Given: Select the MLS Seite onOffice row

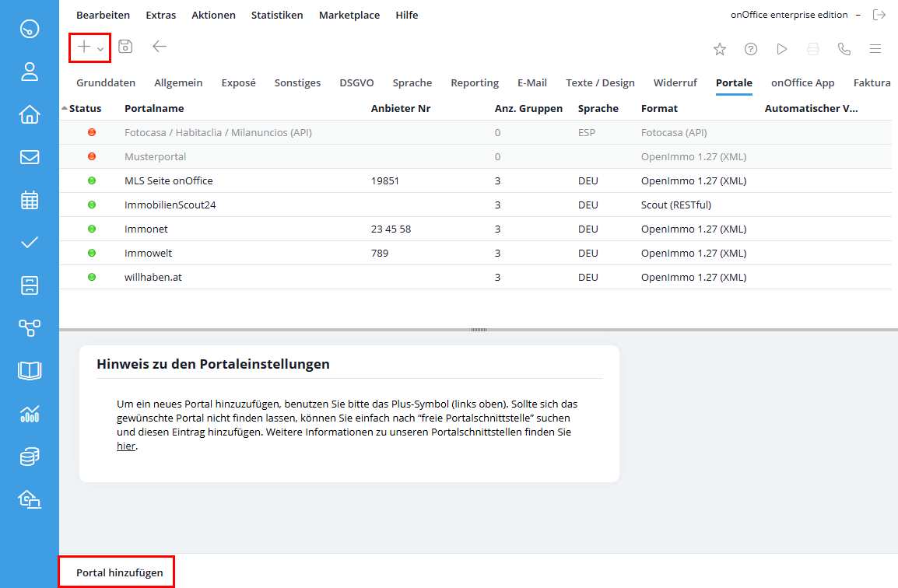Looking at the screenshot, I should pyautogui.click(x=475, y=180).
